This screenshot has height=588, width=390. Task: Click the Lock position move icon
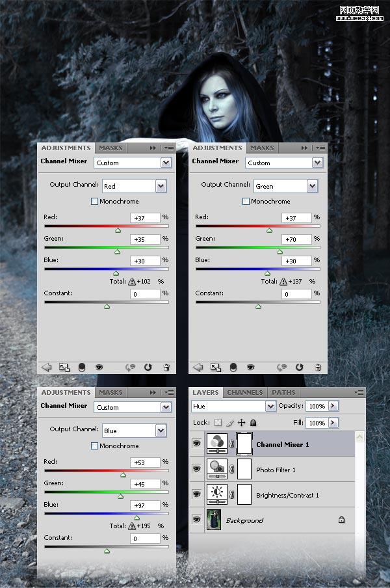(x=242, y=423)
